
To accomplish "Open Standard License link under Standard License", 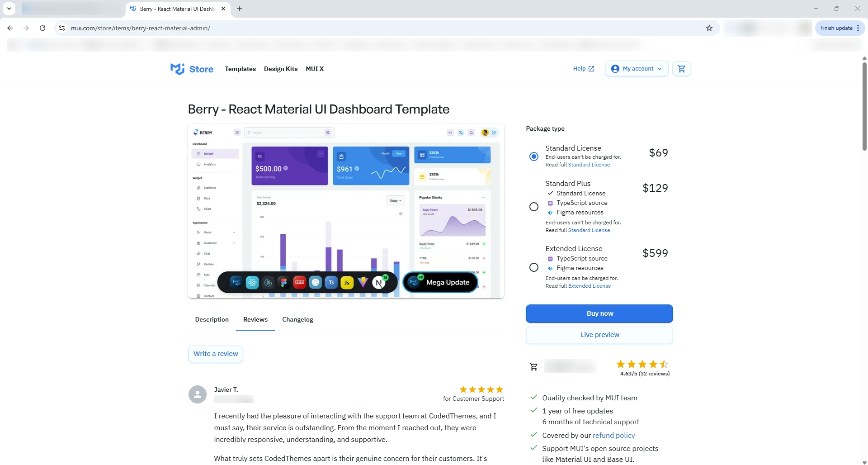I will [589, 165].
